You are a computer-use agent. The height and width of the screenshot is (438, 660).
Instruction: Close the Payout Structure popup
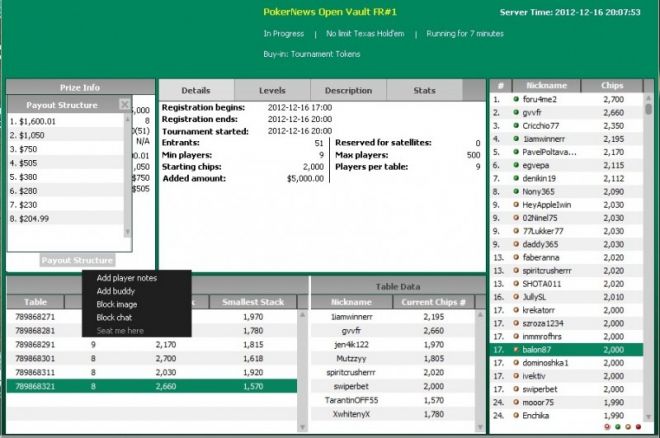[x=125, y=104]
